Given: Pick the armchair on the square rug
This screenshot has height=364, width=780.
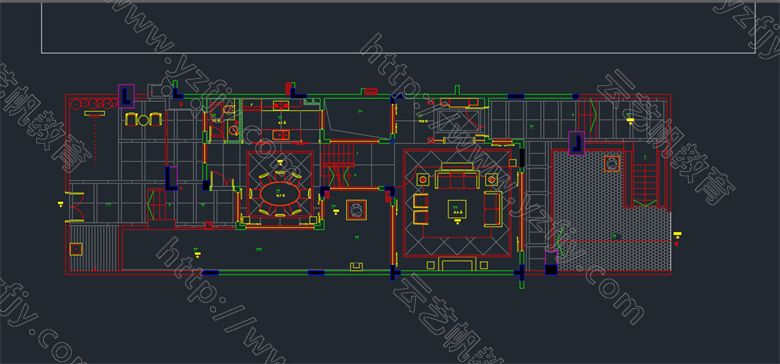Looking at the screenshot, I should pos(357,209).
